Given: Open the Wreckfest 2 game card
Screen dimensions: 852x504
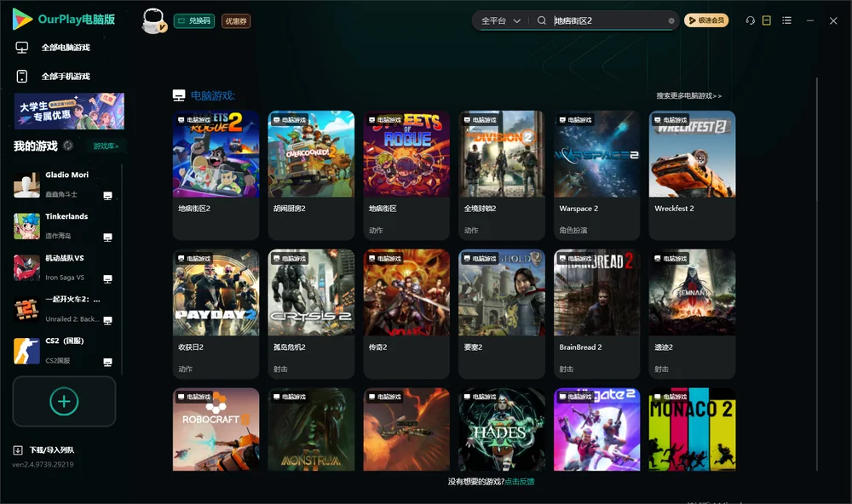Looking at the screenshot, I should pyautogui.click(x=692, y=175).
